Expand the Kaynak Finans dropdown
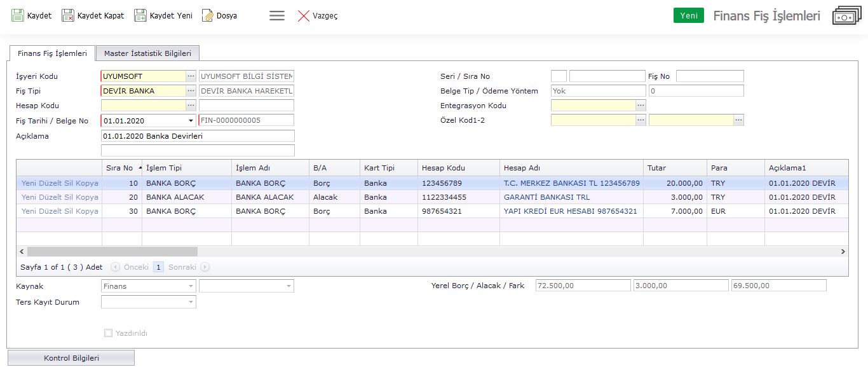The image size is (868, 367). pos(191,286)
